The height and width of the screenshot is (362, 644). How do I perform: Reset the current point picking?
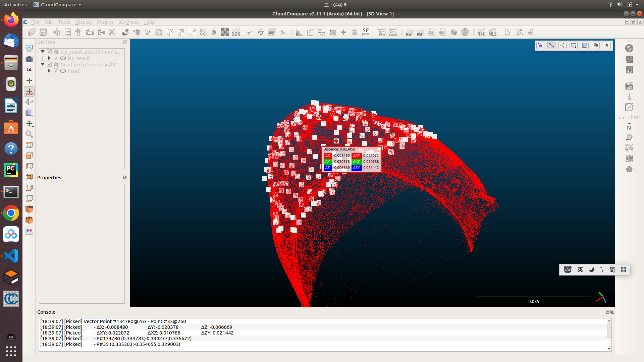click(x=596, y=46)
